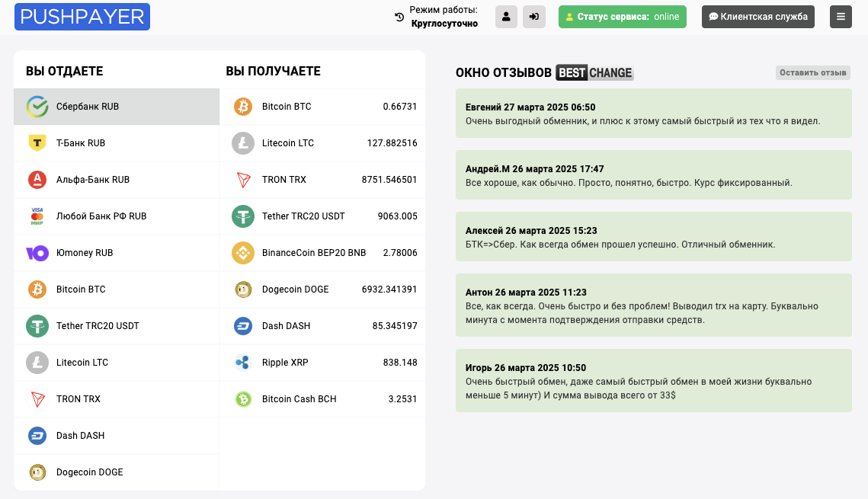The height and width of the screenshot is (499, 868).
Task: Select Bitcoin BTC in give column
Action: pyautogui.click(x=117, y=289)
